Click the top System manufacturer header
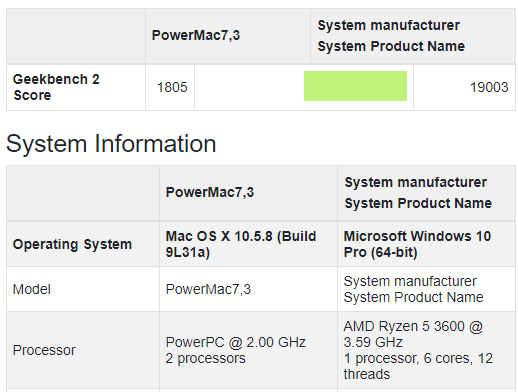The height and width of the screenshot is (392, 518). [389, 25]
